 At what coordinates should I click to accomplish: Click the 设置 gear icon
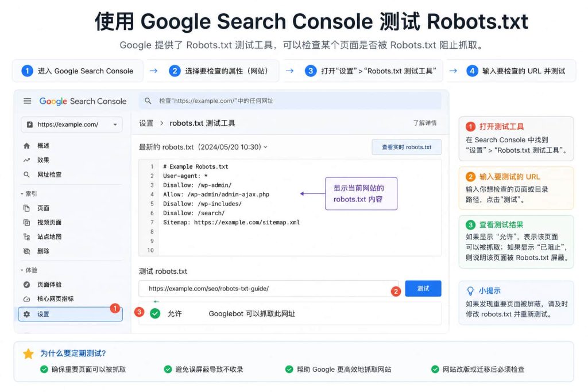pos(26,315)
